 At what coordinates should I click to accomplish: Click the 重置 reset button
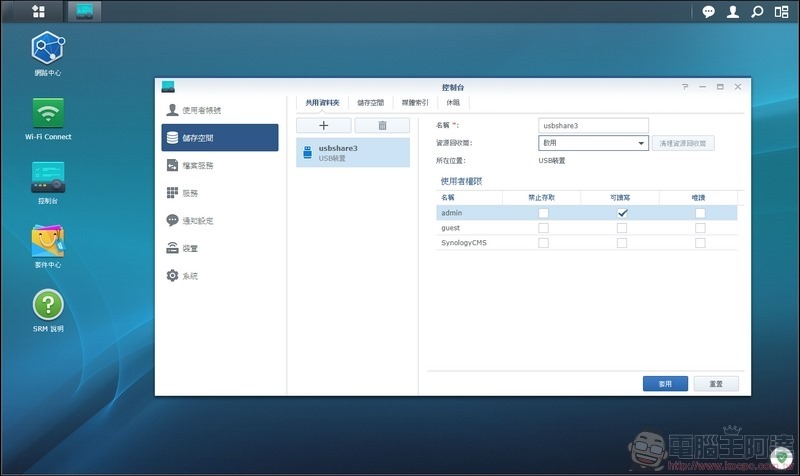(x=716, y=384)
